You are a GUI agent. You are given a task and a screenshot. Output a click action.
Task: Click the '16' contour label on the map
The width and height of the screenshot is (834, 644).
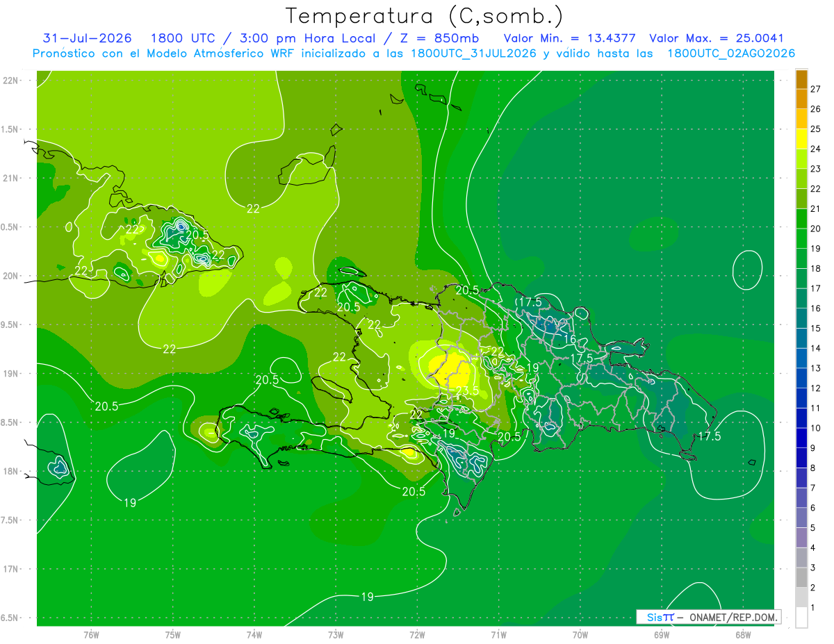(569, 339)
